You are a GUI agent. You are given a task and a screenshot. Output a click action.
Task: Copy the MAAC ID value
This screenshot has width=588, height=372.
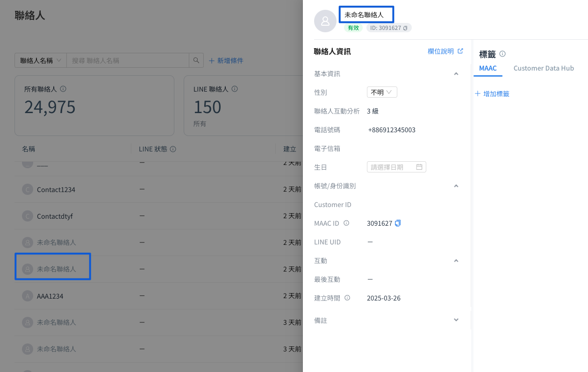coord(398,223)
